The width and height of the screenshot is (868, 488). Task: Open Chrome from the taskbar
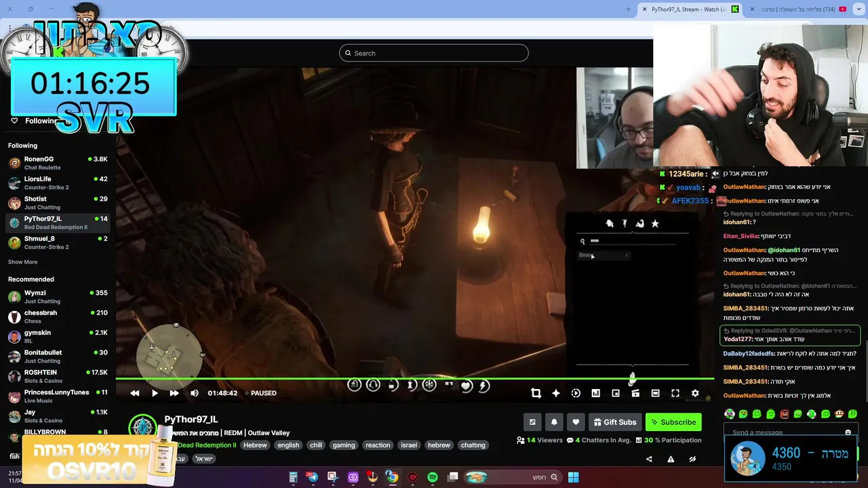392,477
